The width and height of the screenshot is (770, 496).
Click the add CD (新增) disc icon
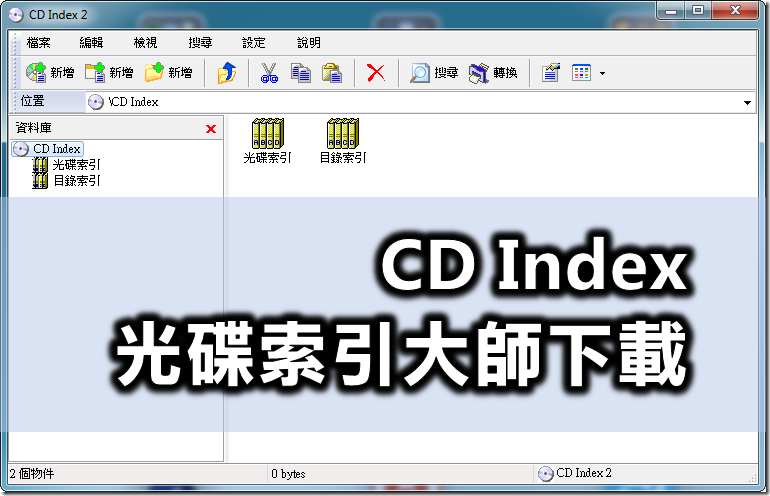click(x=36, y=73)
